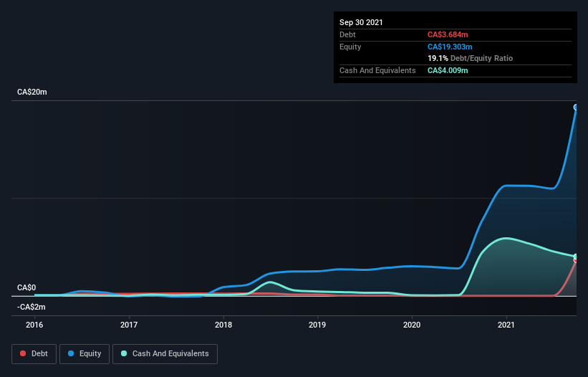Click the 19.1% Debt/Equity Ratio text

(471, 58)
